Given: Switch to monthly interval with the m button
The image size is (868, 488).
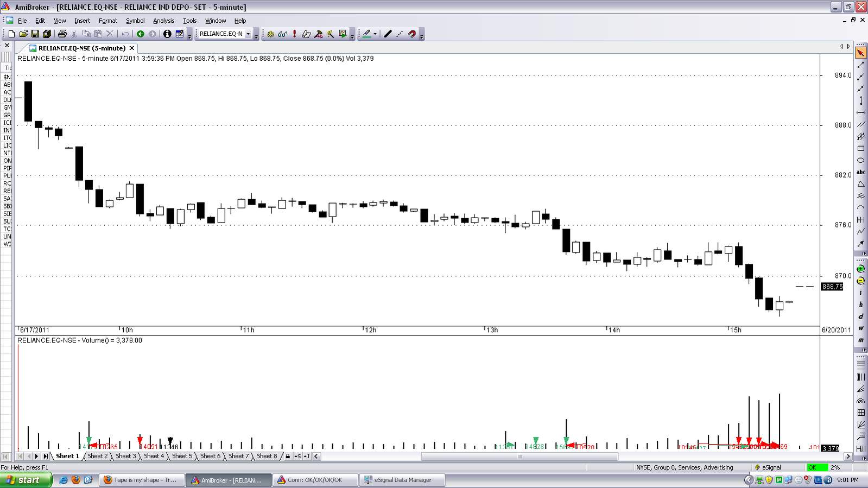Looking at the screenshot, I should click(861, 341).
